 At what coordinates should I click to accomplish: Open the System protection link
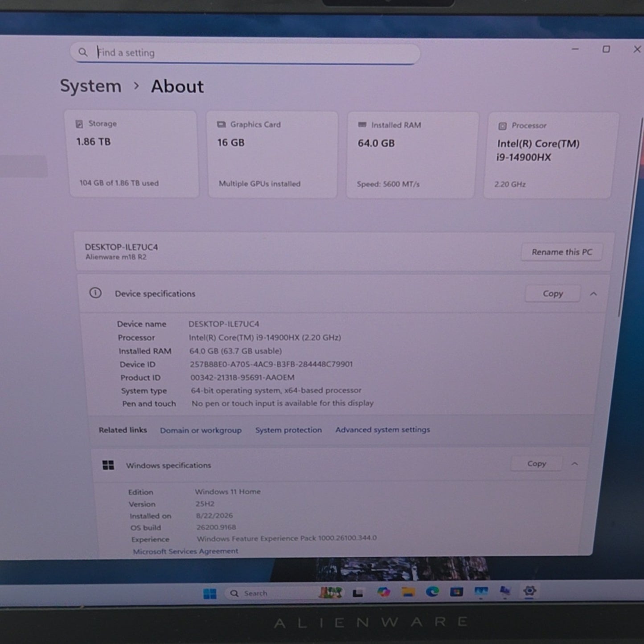click(x=288, y=430)
